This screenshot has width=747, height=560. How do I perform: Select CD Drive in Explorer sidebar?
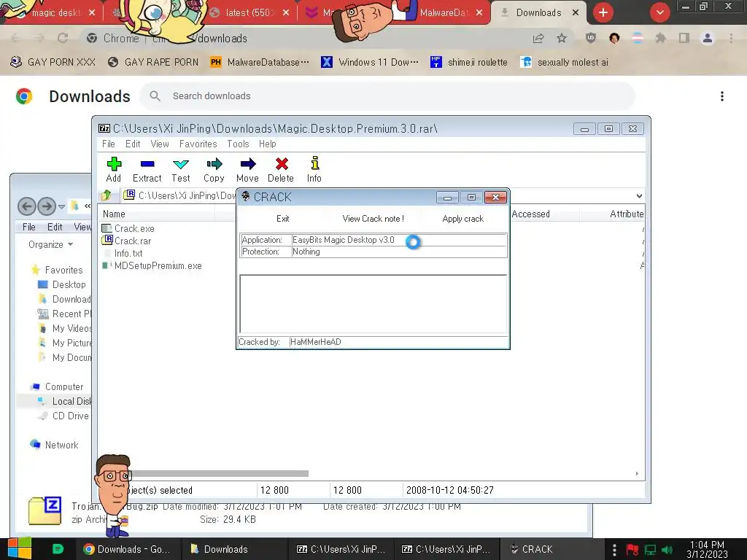click(x=64, y=416)
